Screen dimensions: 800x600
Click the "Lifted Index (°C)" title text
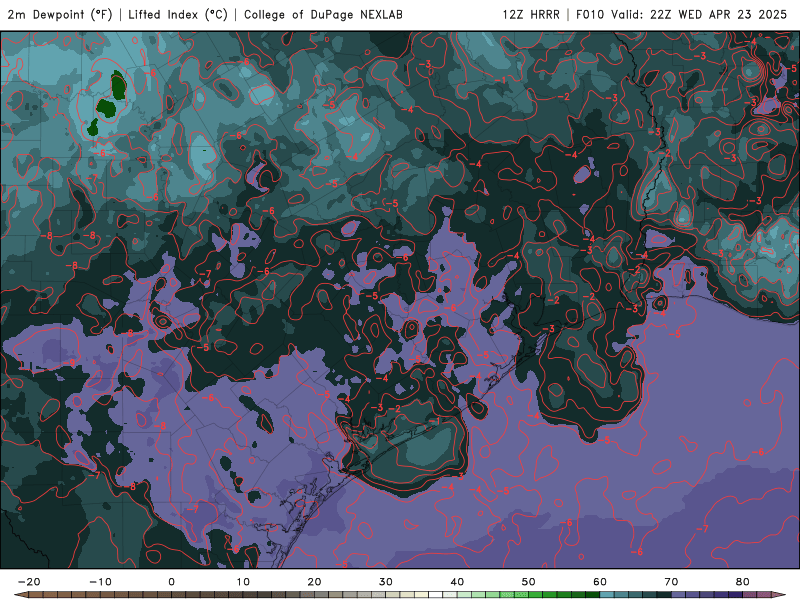click(x=178, y=14)
